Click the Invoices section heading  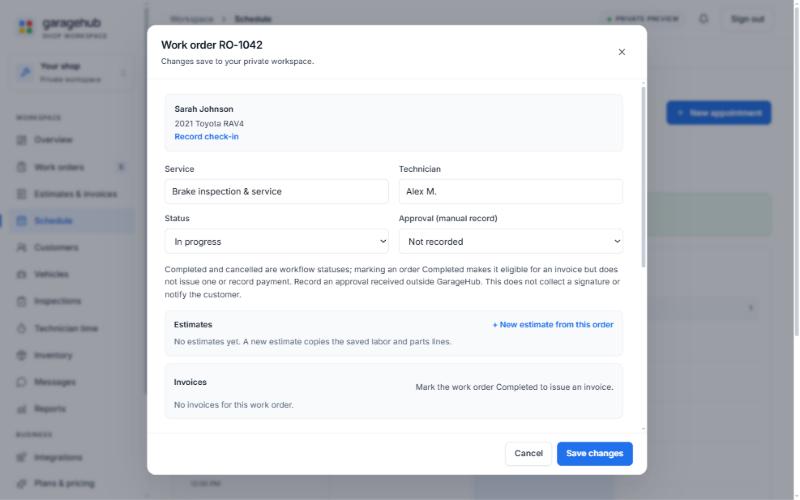(x=190, y=382)
